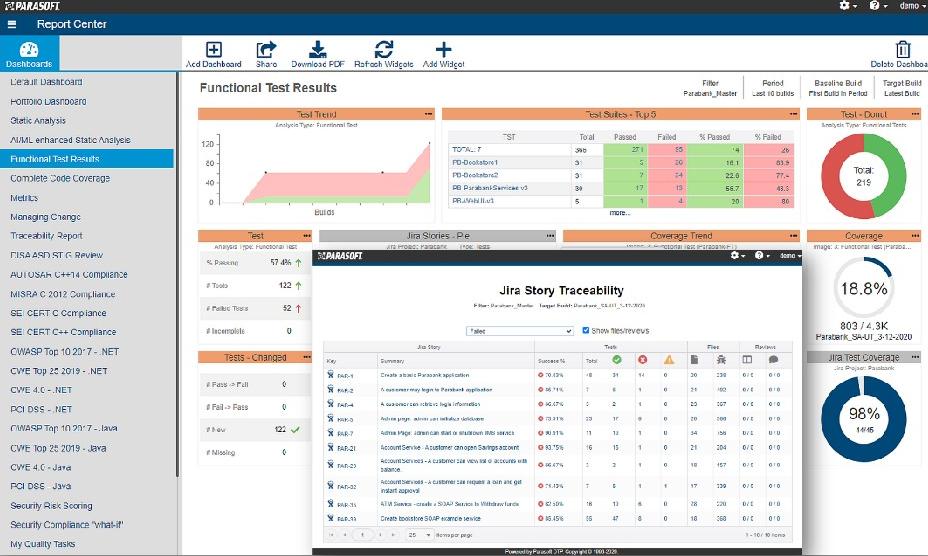Select Complete Code Coverage dashboard
Screen dimensions: 928x556
click(x=60, y=178)
